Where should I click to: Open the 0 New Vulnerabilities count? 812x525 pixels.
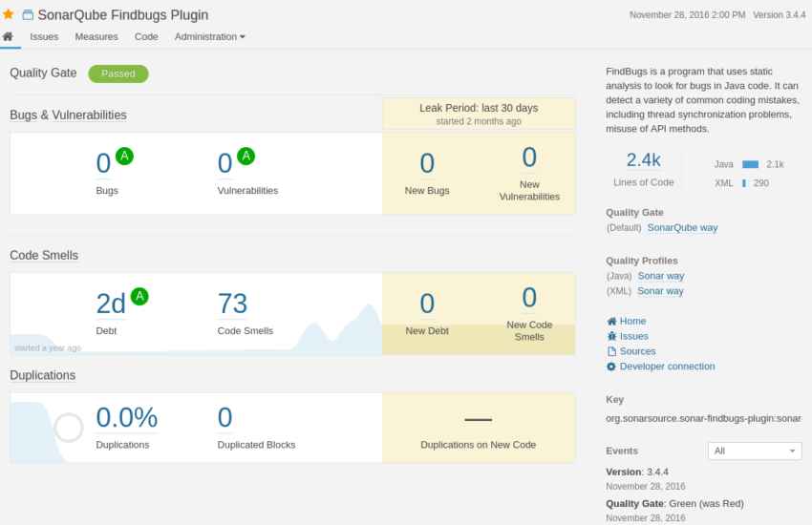[529, 157]
